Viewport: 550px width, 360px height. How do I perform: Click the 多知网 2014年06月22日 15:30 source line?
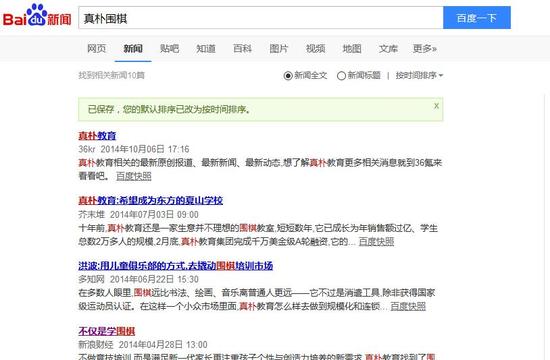(x=138, y=279)
